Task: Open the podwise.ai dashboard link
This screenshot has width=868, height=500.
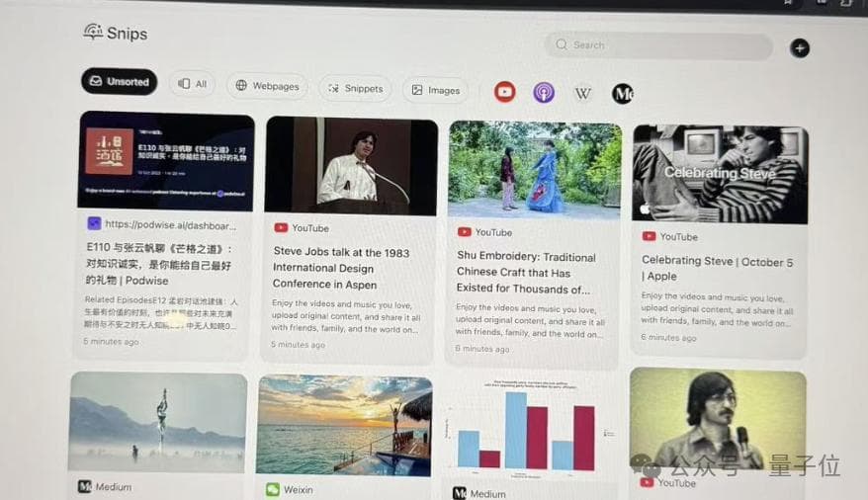Action: (x=172, y=224)
